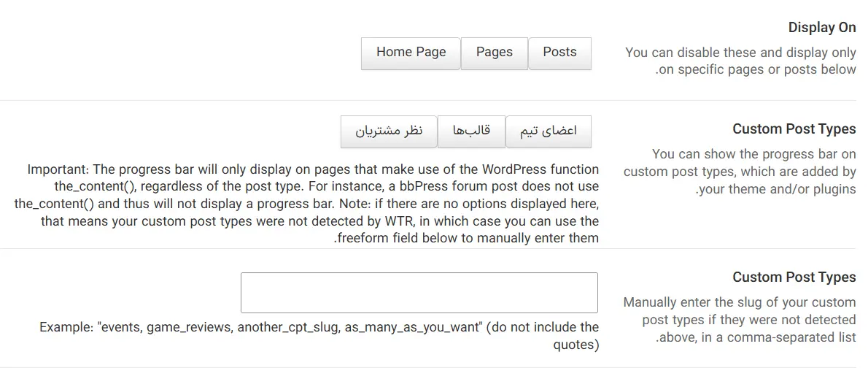
Task: Toggle the Home Page display button
Action: pyautogui.click(x=411, y=53)
